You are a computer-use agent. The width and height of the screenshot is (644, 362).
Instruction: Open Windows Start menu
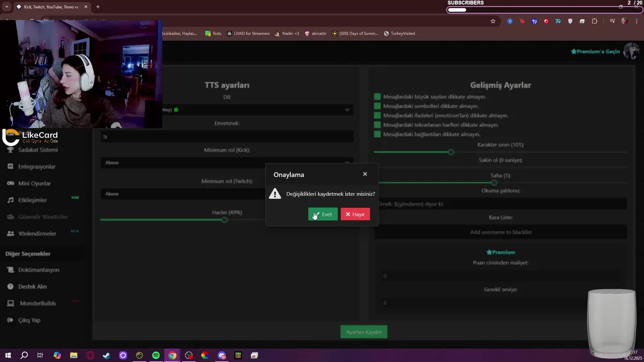(8, 355)
